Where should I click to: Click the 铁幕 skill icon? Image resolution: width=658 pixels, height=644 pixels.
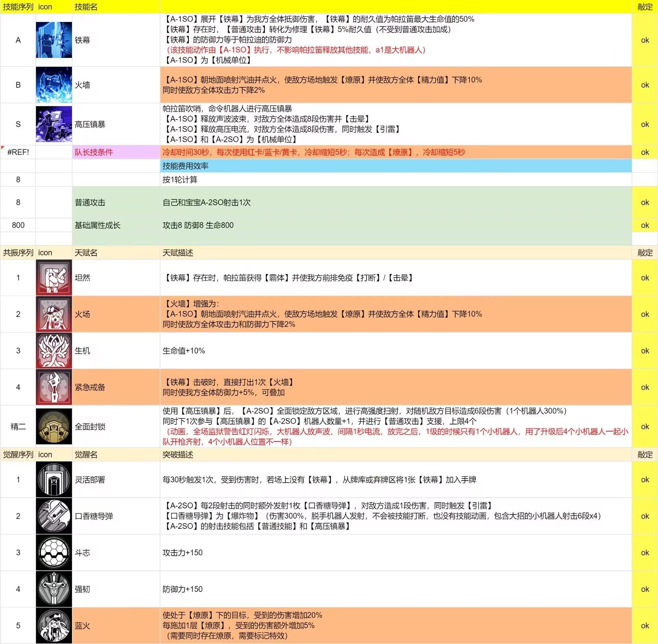[x=54, y=40]
